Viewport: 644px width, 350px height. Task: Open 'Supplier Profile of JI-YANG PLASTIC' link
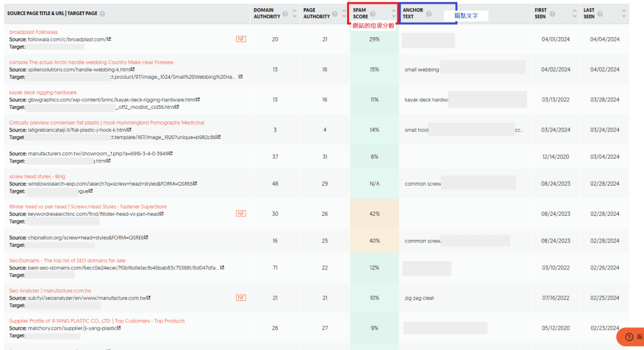pos(97,321)
